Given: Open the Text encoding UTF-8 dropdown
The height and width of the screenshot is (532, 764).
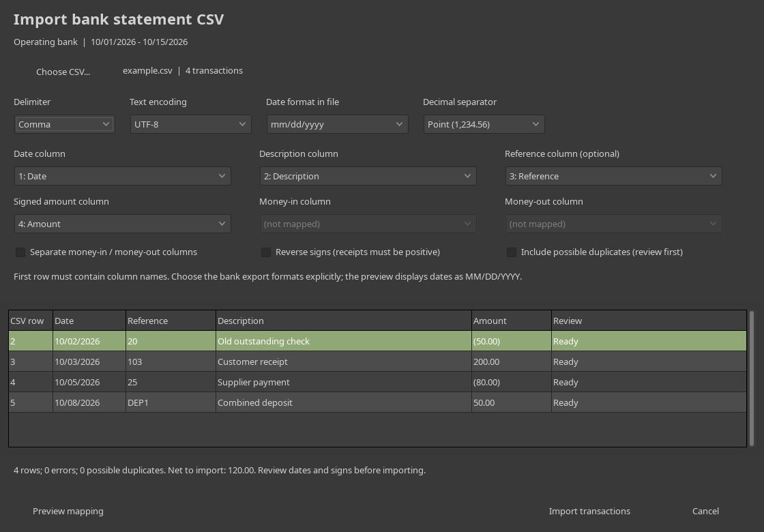Looking at the screenshot, I should coord(190,124).
